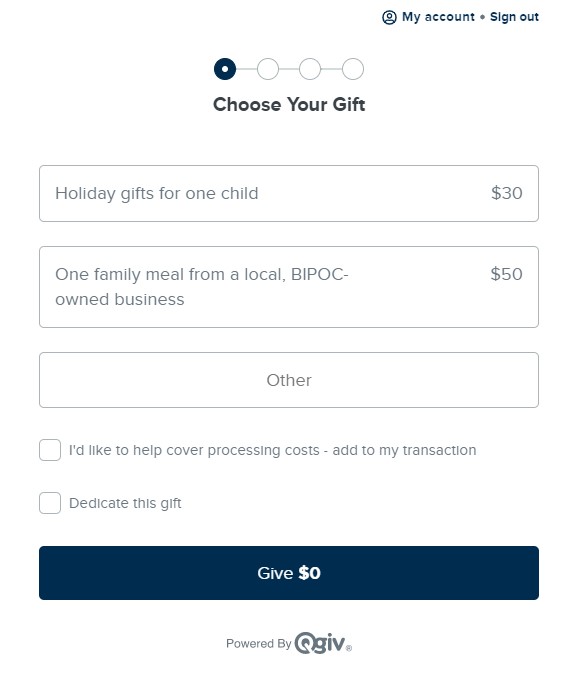The width and height of the screenshot is (582, 677).
Task: Enable the Dedicate this gift checkbox
Action: point(50,503)
